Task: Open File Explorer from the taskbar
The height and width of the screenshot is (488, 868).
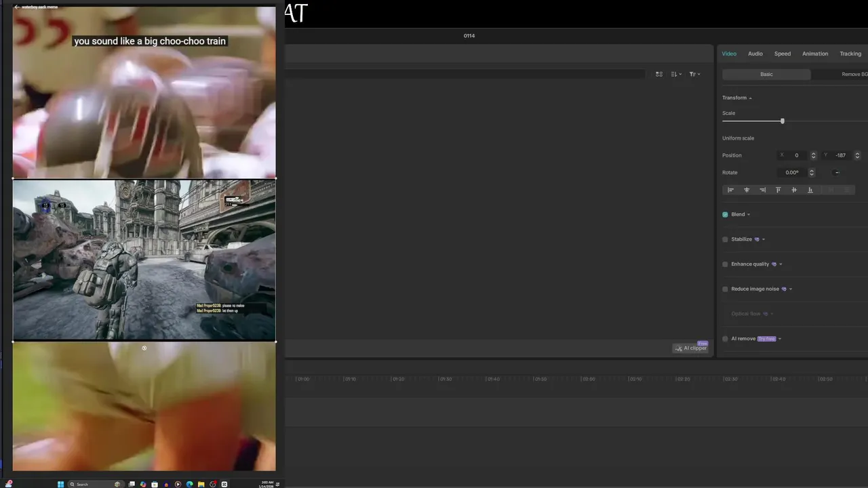Action: point(201,484)
